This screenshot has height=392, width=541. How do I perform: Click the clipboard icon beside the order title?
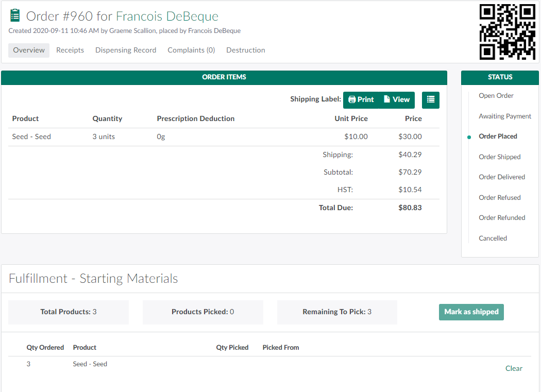coord(15,16)
